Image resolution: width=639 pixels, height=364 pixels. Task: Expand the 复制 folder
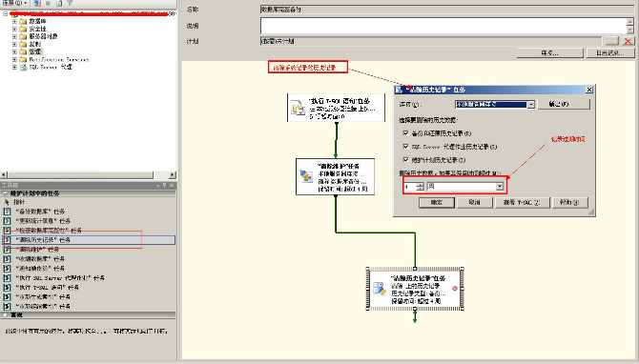tap(14, 44)
